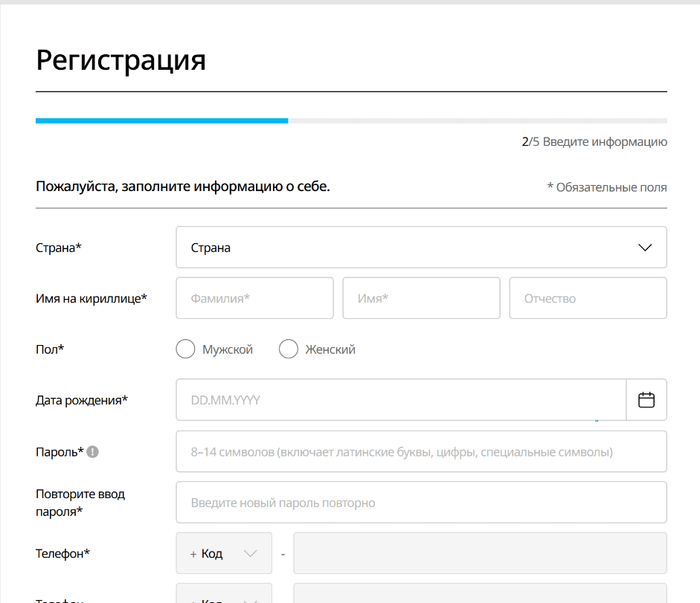Click the blue registration progress bar
700x603 pixels.
coord(162,121)
